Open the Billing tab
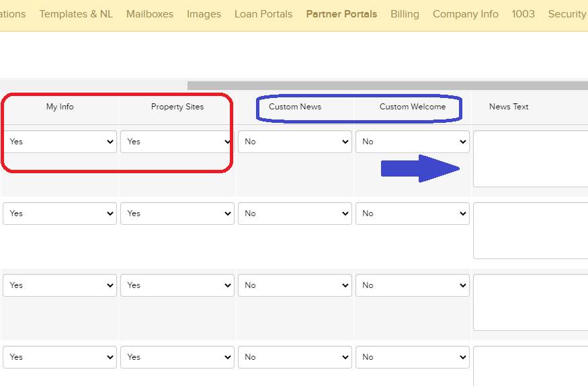 [x=405, y=14]
